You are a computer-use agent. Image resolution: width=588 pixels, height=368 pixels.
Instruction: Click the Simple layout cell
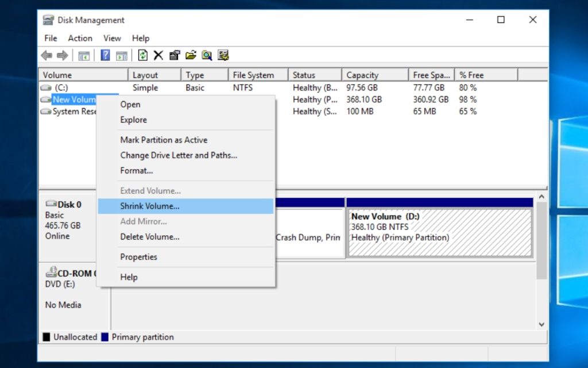click(x=145, y=87)
